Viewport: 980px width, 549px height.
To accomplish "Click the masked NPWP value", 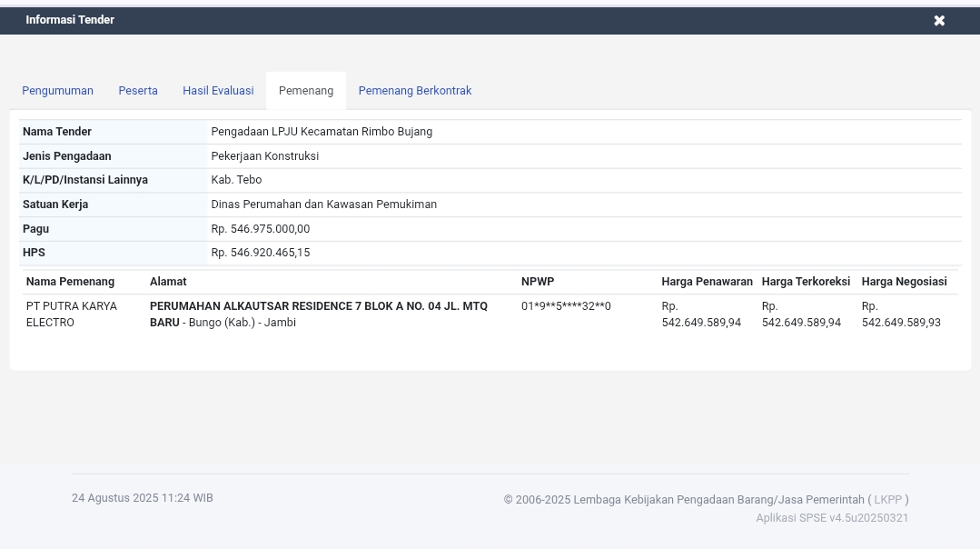I will 566,306.
